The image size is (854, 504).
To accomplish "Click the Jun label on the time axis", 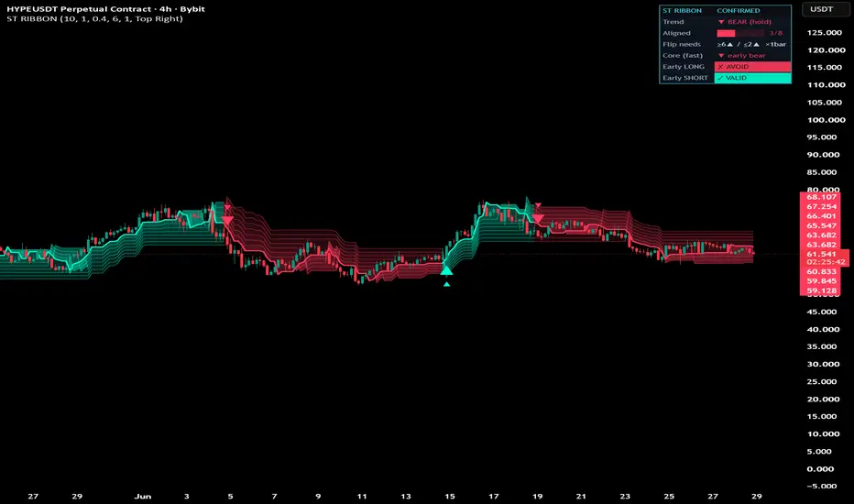I will 143,497.
